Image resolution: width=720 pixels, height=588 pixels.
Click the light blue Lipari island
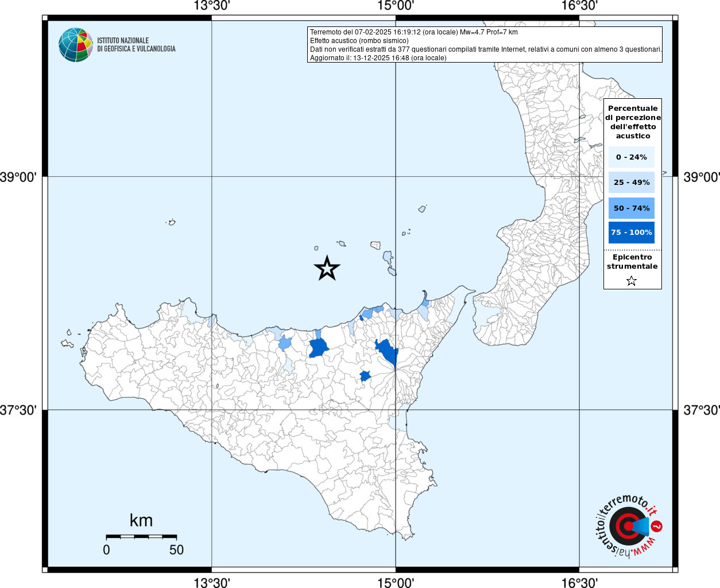pos(388,257)
